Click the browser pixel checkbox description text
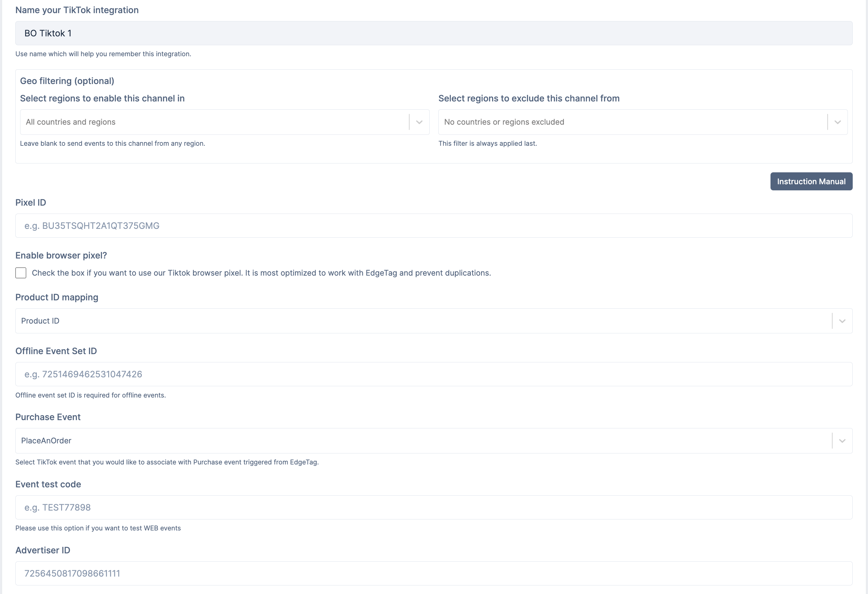868x594 pixels. coord(261,273)
